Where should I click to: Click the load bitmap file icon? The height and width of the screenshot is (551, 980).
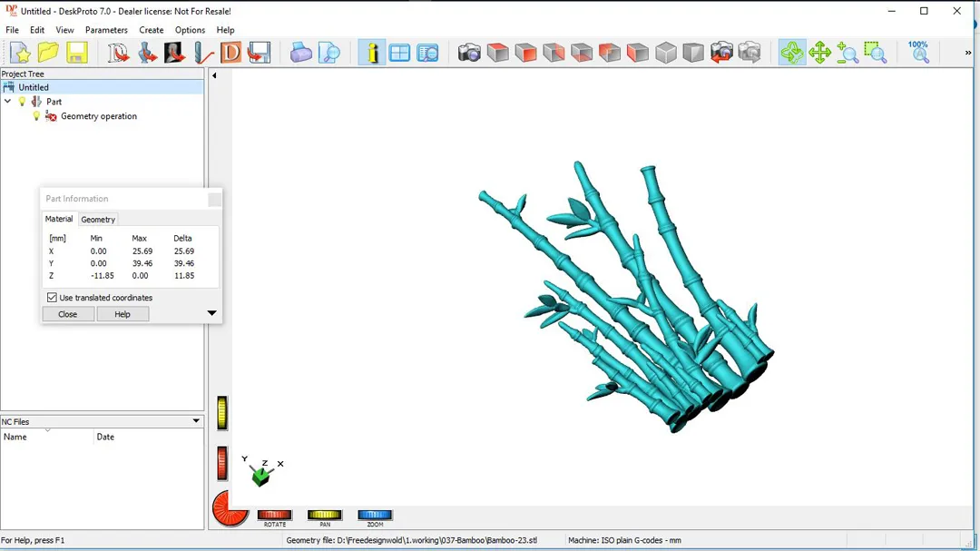tap(174, 53)
